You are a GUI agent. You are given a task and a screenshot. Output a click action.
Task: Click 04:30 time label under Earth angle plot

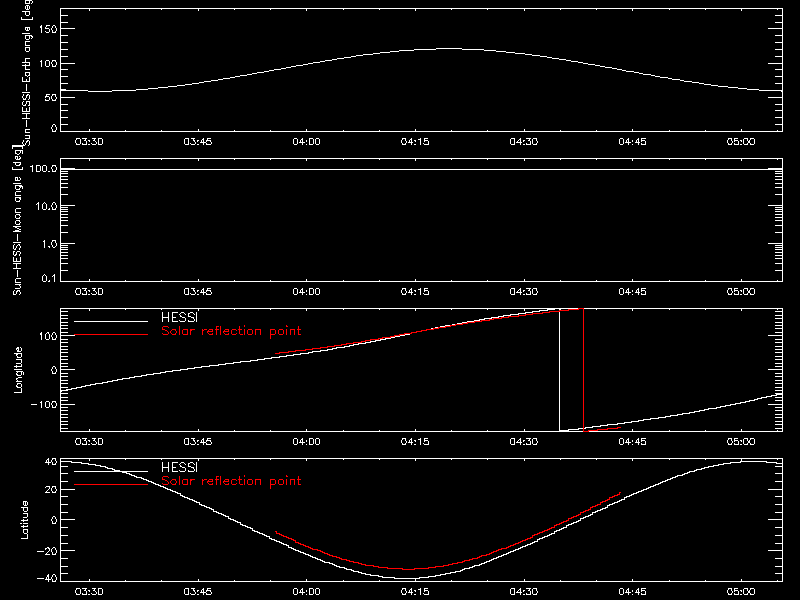pos(524,142)
